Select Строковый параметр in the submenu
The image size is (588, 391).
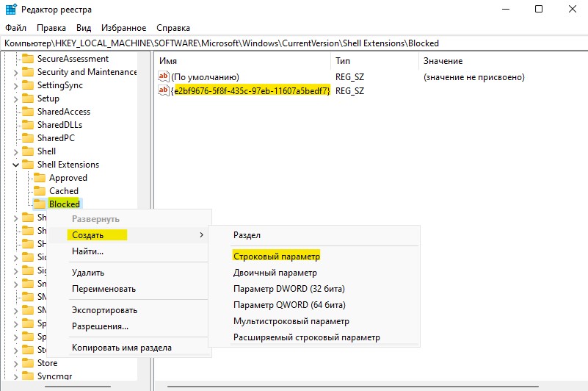pos(314,257)
